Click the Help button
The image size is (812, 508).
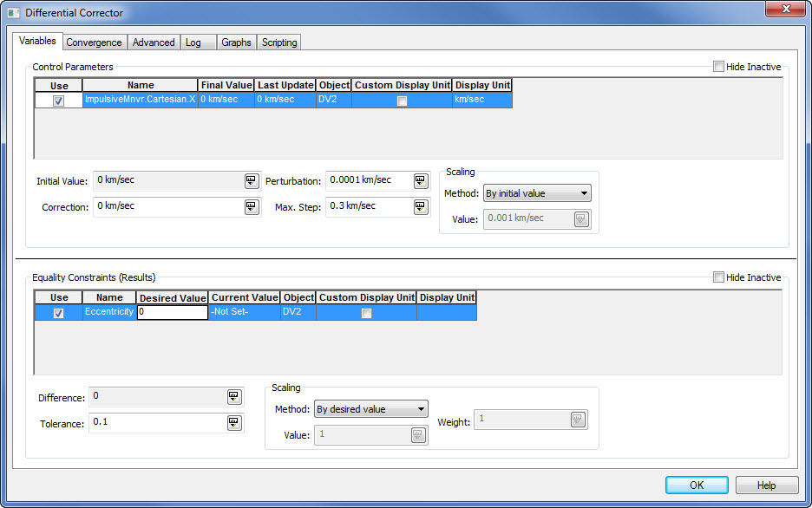tap(766, 485)
